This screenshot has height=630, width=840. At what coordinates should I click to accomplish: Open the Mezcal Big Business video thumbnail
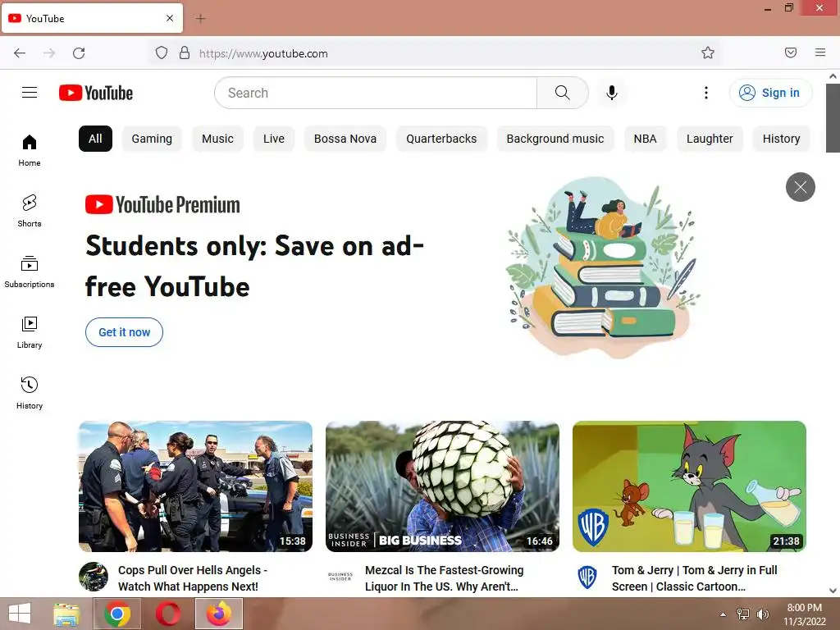442,486
